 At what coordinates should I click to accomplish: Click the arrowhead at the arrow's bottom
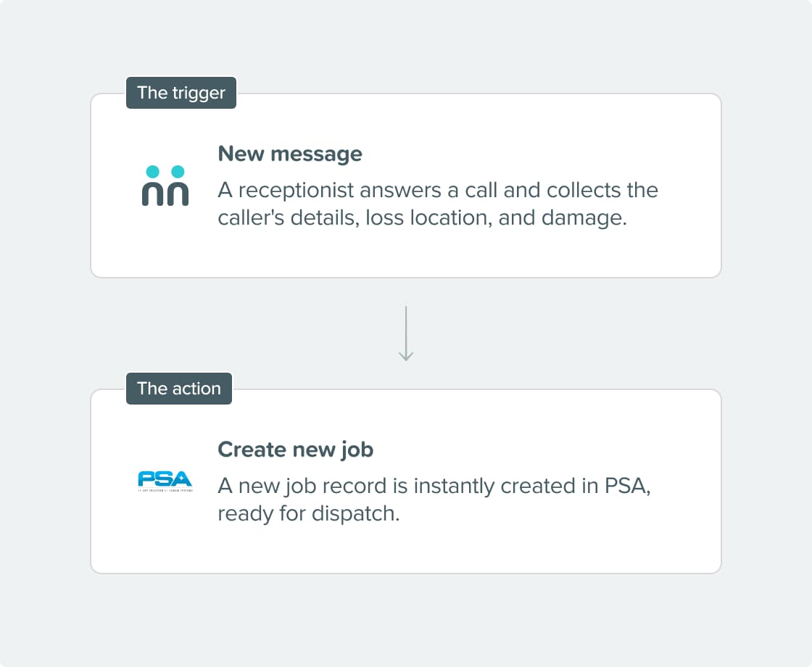pyautogui.click(x=406, y=356)
